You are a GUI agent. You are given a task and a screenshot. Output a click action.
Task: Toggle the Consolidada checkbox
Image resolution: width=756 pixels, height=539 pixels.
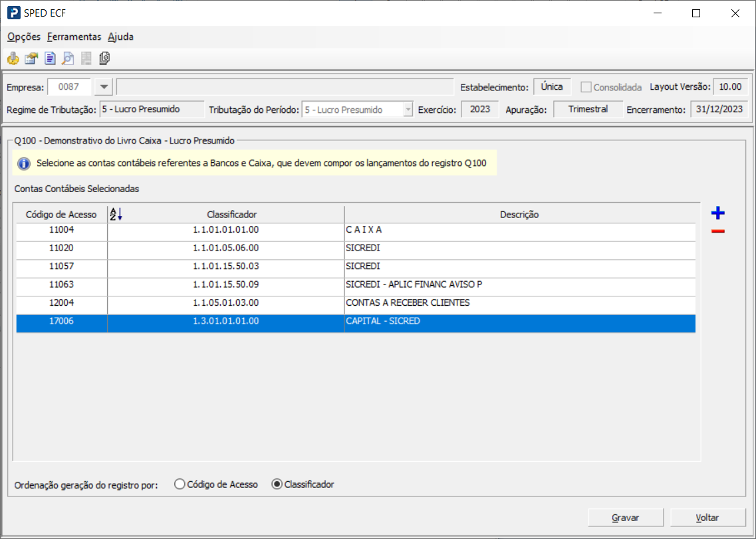click(x=586, y=87)
